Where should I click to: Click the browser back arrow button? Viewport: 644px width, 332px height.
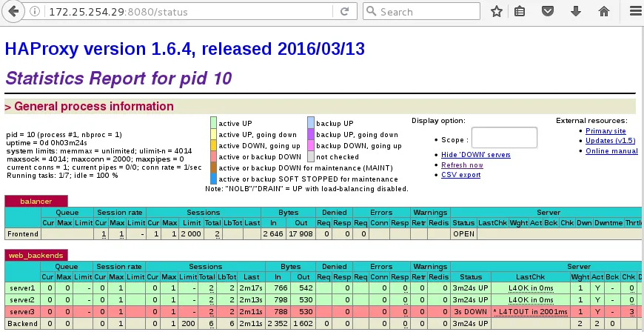click(13, 11)
